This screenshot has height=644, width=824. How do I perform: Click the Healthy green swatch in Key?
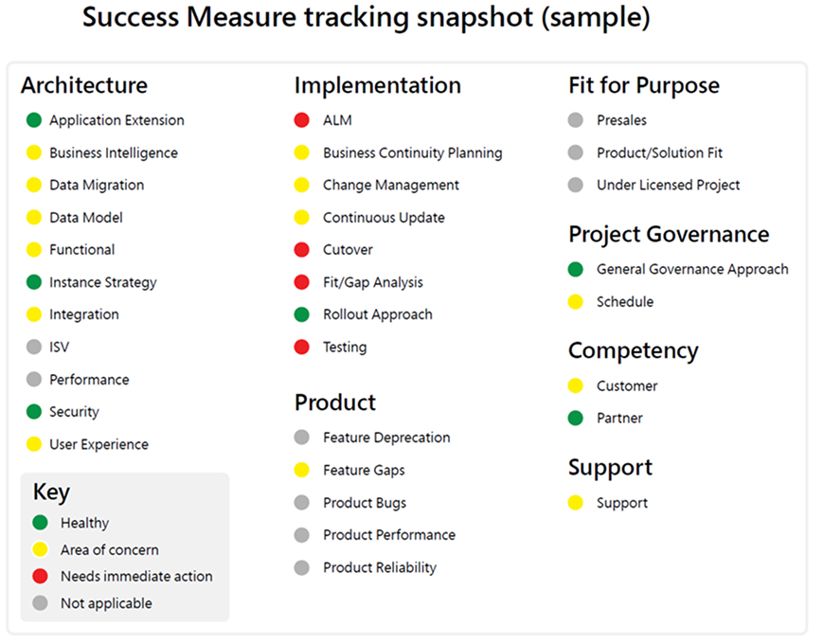(40, 523)
